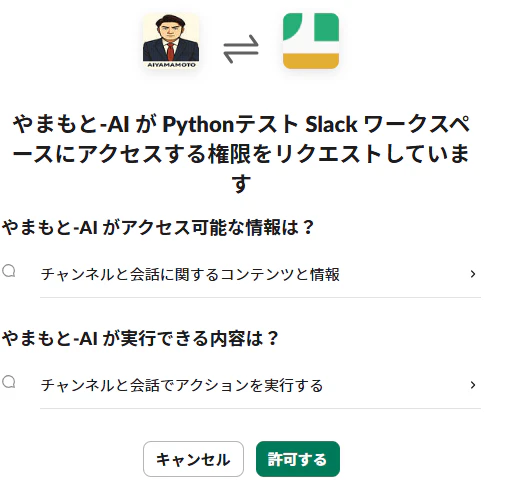510x483 pixels.
Task: Click the divider line under the actions permission row
Action: point(260,408)
